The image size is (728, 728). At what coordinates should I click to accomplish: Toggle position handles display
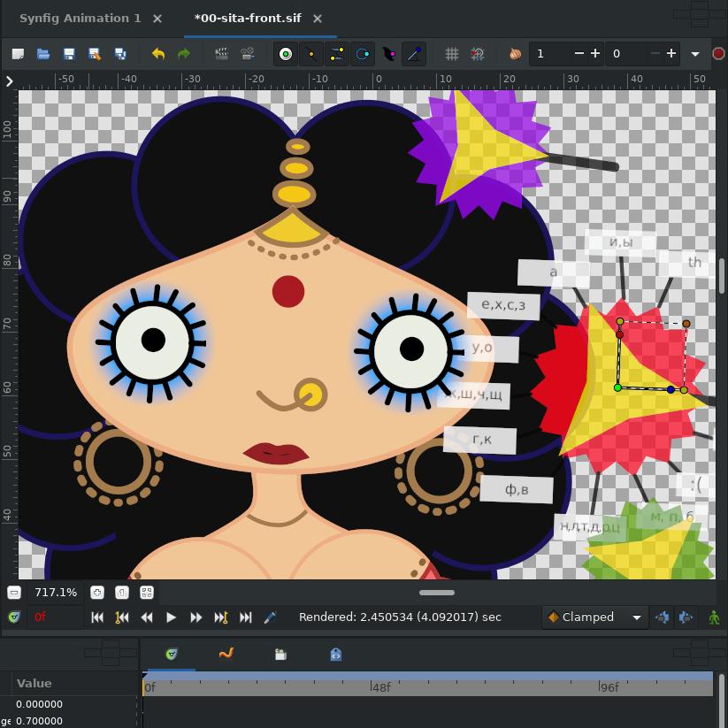coord(286,54)
